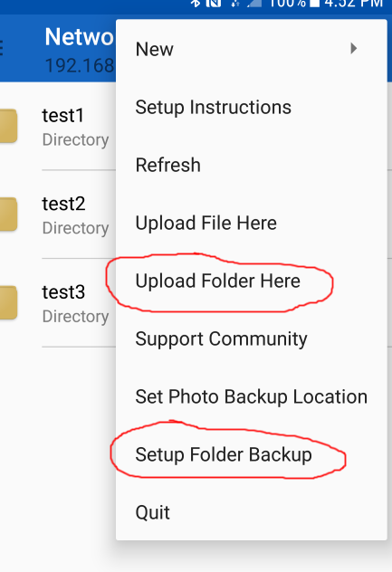Tap the 192.168 address subtitle
This screenshot has height=572, width=392.
[x=80, y=66]
